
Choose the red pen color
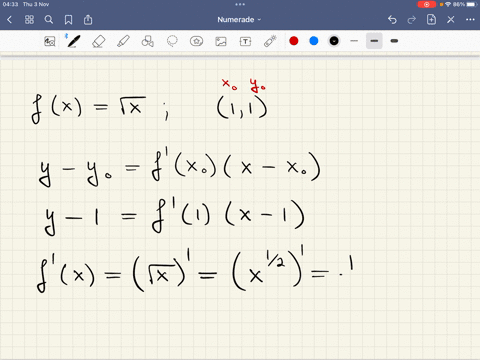coord(294,41)
